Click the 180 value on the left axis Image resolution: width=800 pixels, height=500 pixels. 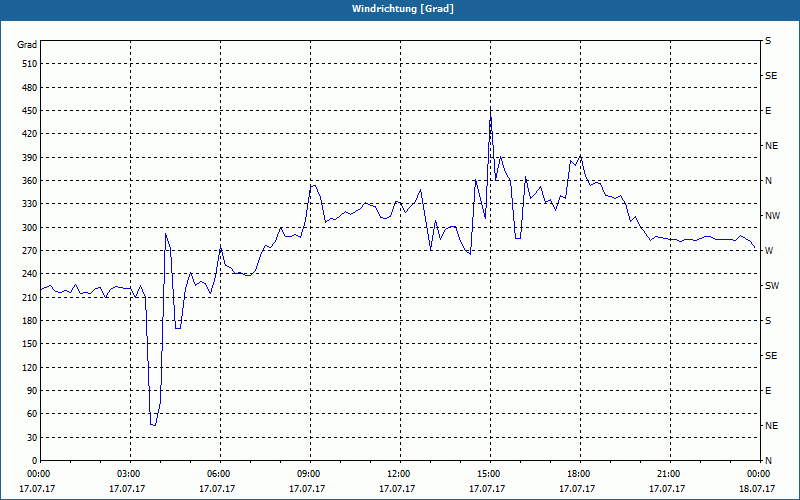tap(27, 321)
